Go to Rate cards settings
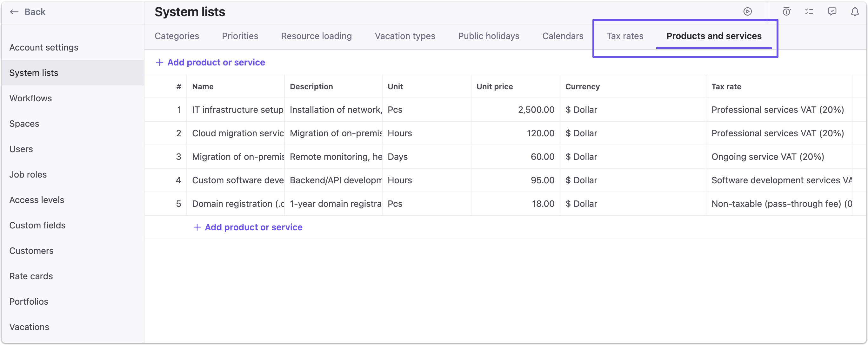 click(31, 276)
